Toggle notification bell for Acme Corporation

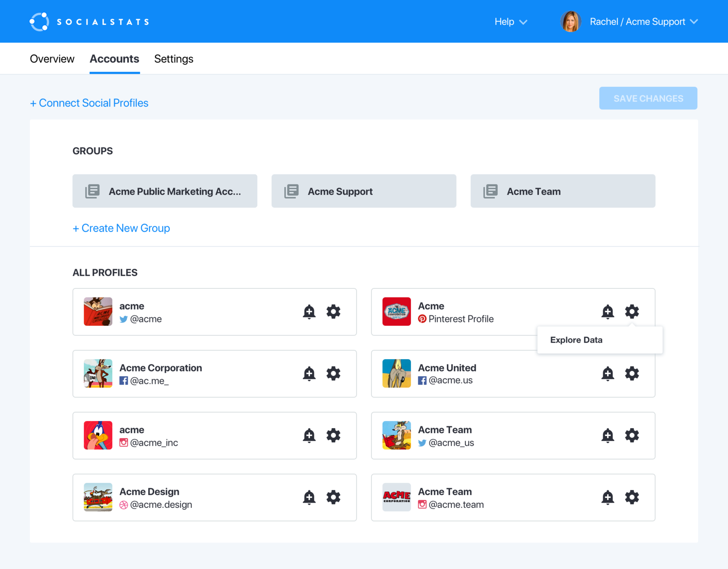tap(309, 373)
